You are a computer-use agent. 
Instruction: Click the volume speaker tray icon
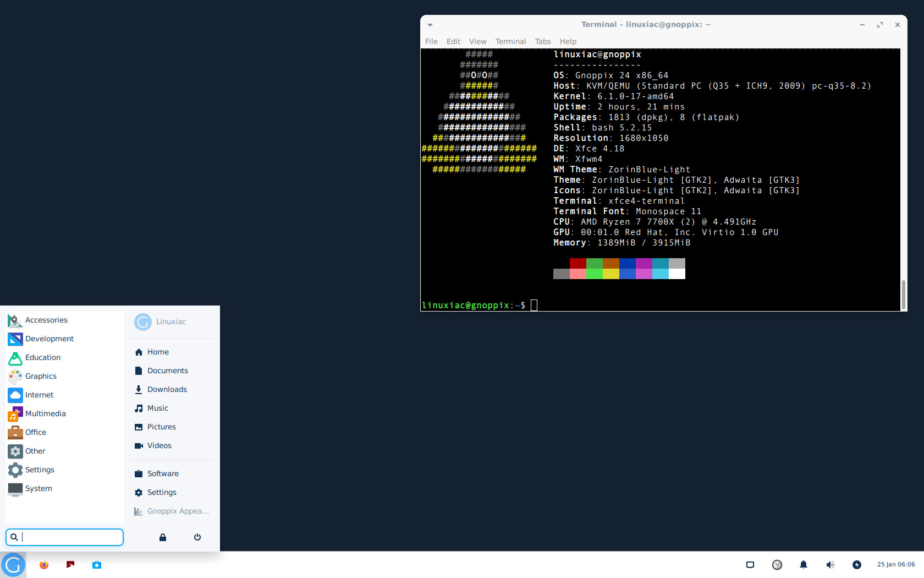point(830,565)
